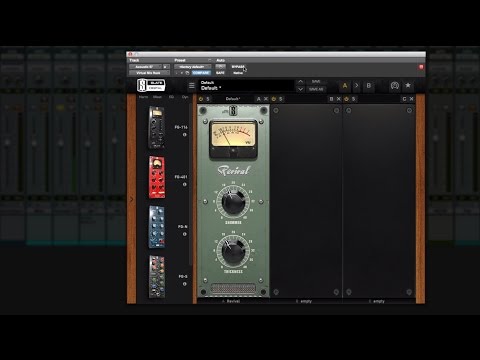Screen dimensions: 480x360
Task: Remove the module from slot A with the X
Action: point(266,99)
